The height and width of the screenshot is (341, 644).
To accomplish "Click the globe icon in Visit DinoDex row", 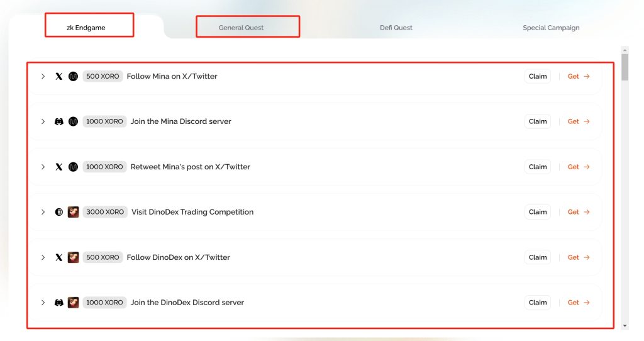I will point(58,212).
